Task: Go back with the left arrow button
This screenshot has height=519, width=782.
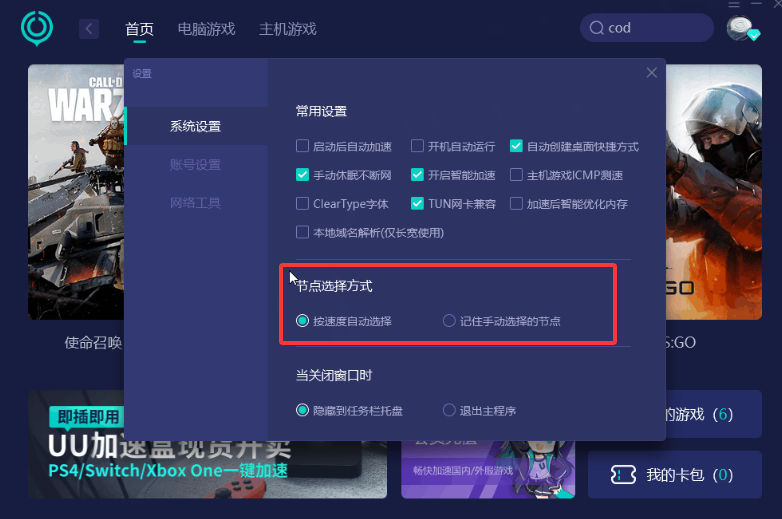Action: 89,29
